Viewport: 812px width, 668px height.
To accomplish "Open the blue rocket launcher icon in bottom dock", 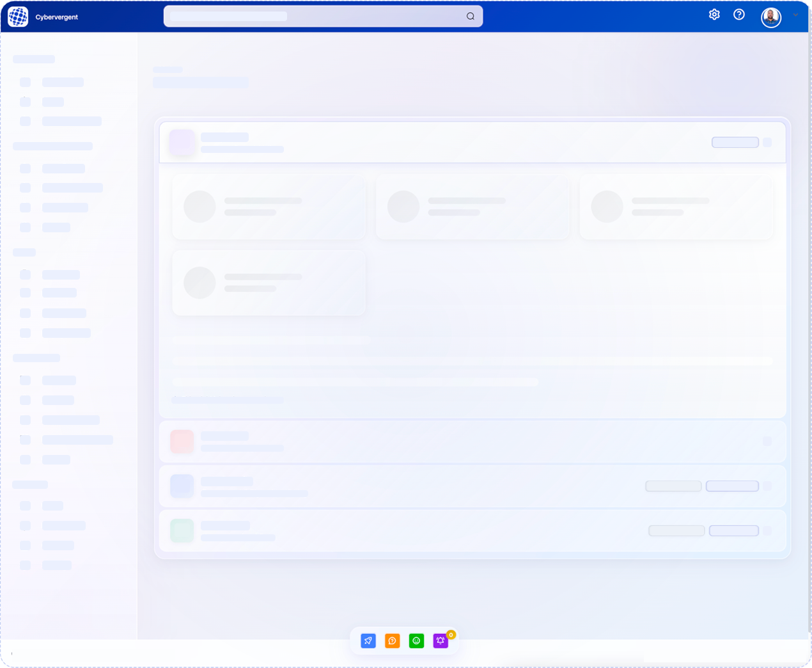I will point(368,640).
